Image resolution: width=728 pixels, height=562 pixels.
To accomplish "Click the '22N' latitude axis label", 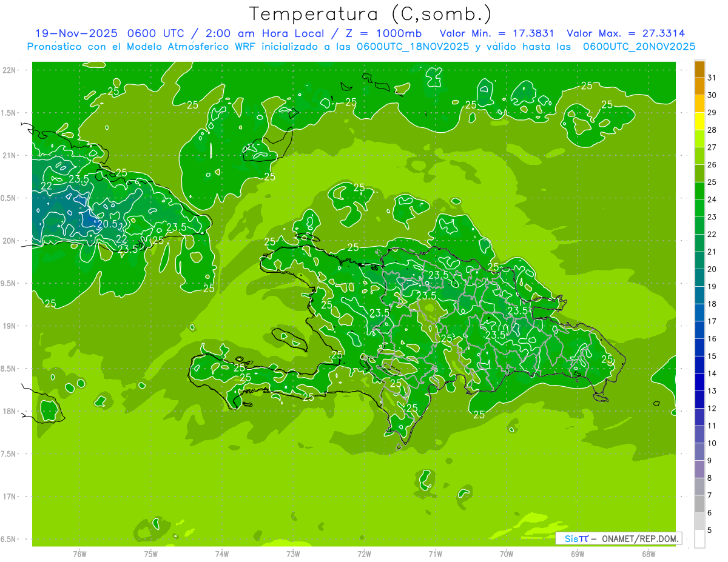I will pos(9,70).
